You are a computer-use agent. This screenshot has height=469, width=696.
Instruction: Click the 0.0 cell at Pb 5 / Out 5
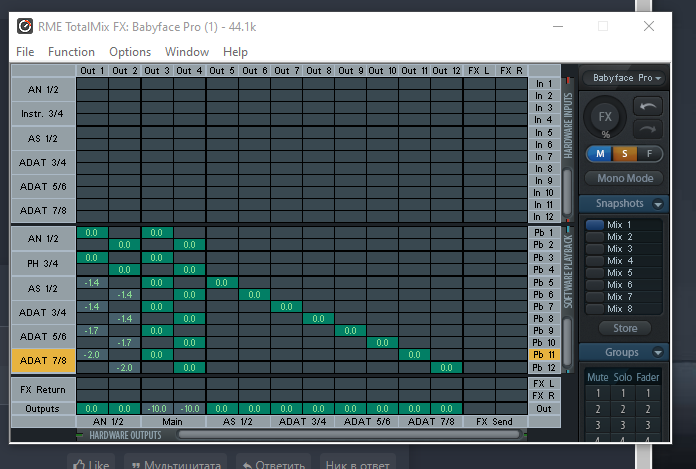point(222,283)
